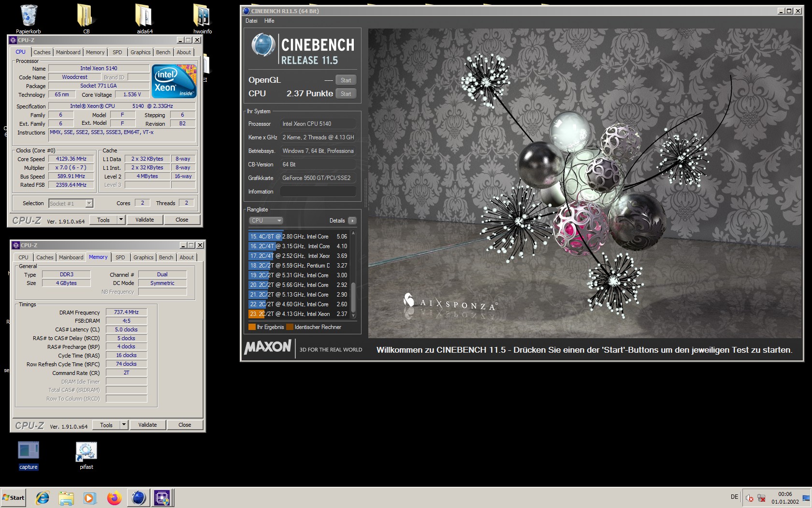
Task: Open the Datei menu in Cinebench
Action: pyautogui.click(x=251, y=21)
